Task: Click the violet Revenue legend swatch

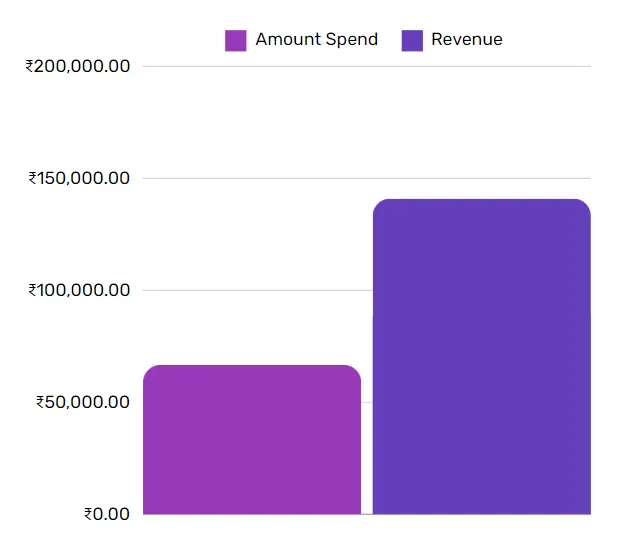Action: pos(411,40)
